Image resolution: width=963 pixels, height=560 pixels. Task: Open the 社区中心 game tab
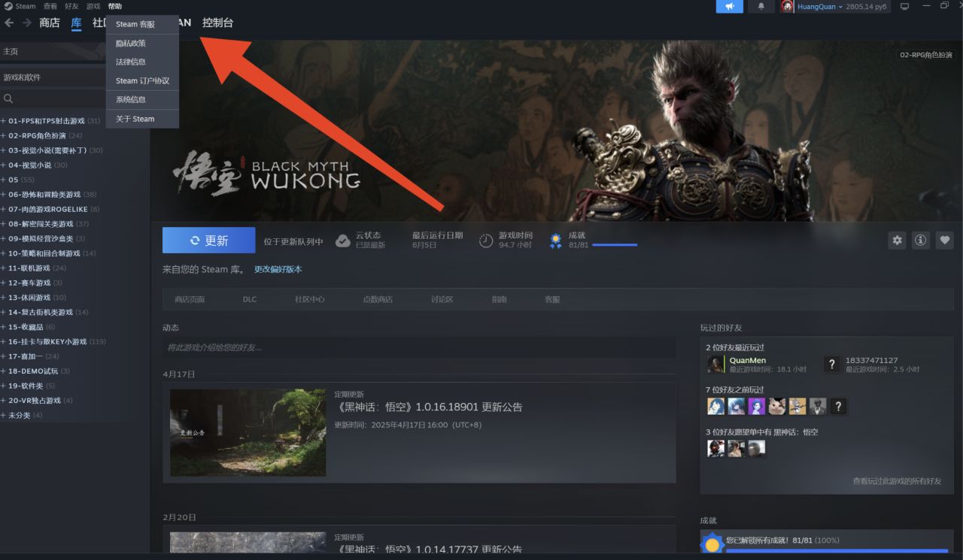click(x=310, y=299)
